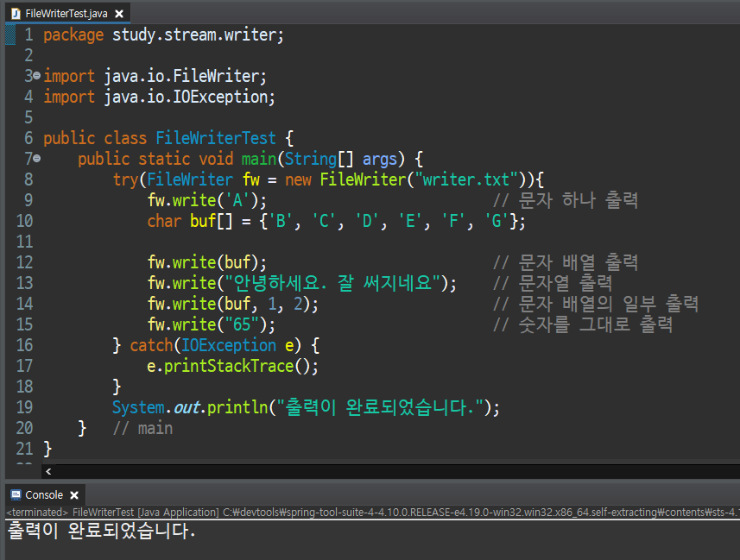Viewport: 740px width, 560px height.
Task: Click fw.write(buf); on line 12
Action: (206, 263)
